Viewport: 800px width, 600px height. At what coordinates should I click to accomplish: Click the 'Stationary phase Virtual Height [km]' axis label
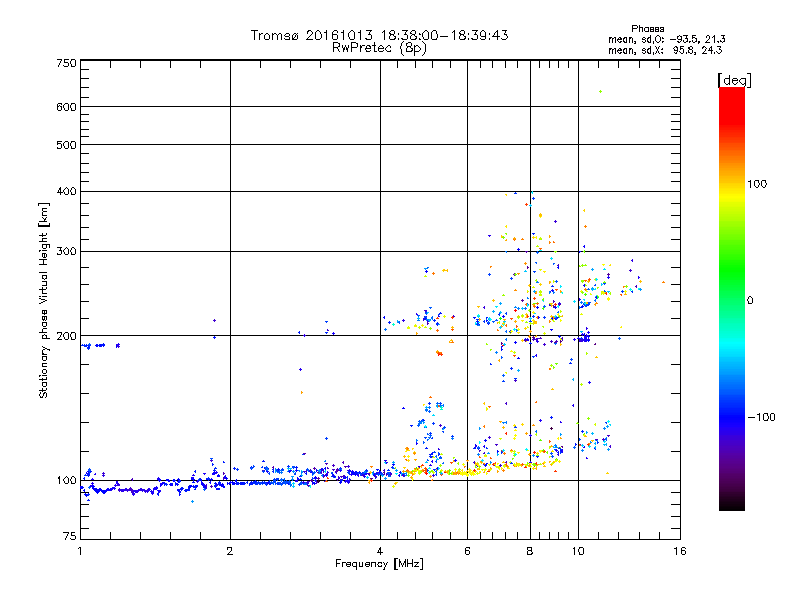(x=43, y=301)
